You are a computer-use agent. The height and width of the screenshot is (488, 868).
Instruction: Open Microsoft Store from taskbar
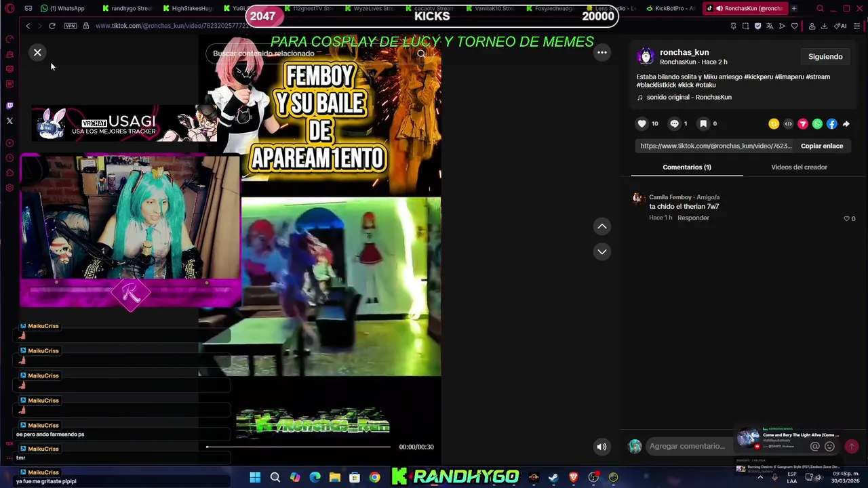tap(355, 477)
